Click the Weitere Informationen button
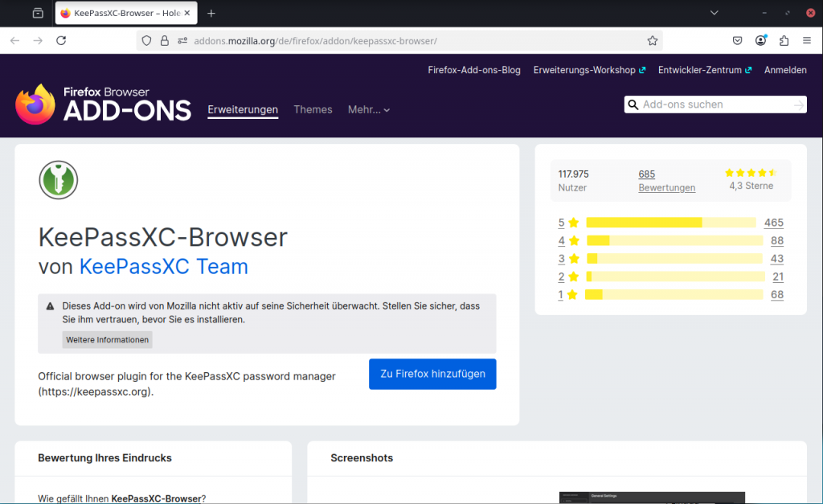The height and width of the screenshot is (504, 823). point(107,340)
